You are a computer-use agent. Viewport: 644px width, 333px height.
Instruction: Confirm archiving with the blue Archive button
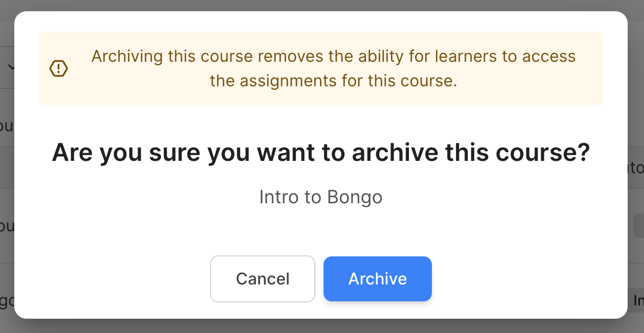pyautogui.click(x=378, y=279)
